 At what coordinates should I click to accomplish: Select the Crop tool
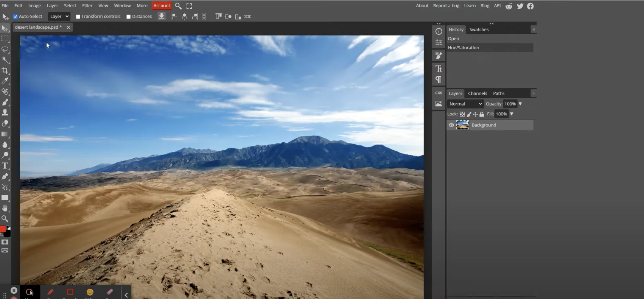pyautogui.click(x=5, y=70)
